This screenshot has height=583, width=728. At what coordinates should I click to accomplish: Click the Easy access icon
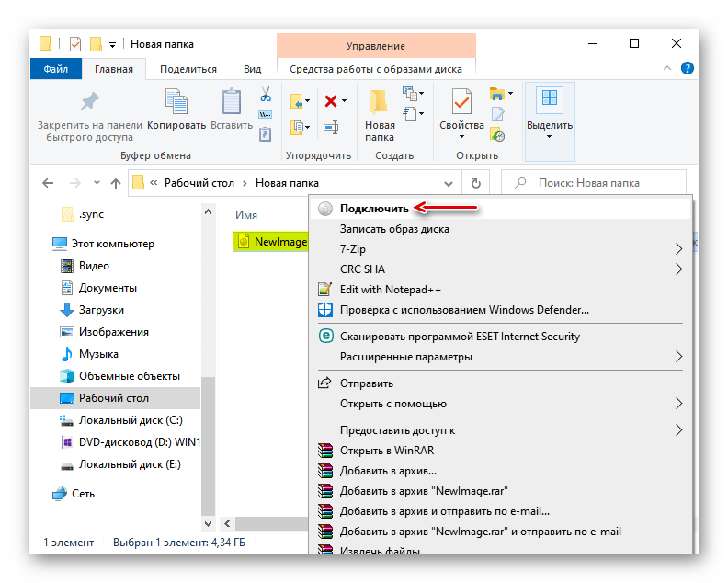[x=410, y=114]
